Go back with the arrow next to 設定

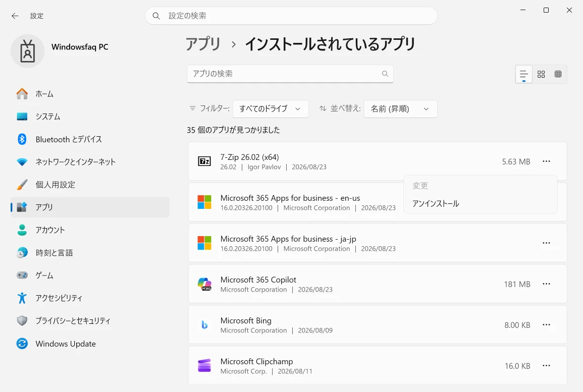pyautogui.click(x=15, y=16)
